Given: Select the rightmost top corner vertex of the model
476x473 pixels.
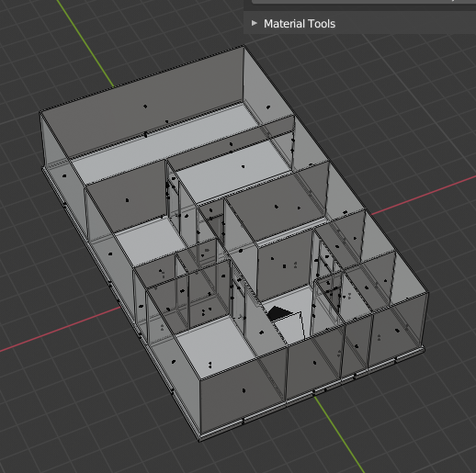Looking at the screenshot, I should point(428,293).
